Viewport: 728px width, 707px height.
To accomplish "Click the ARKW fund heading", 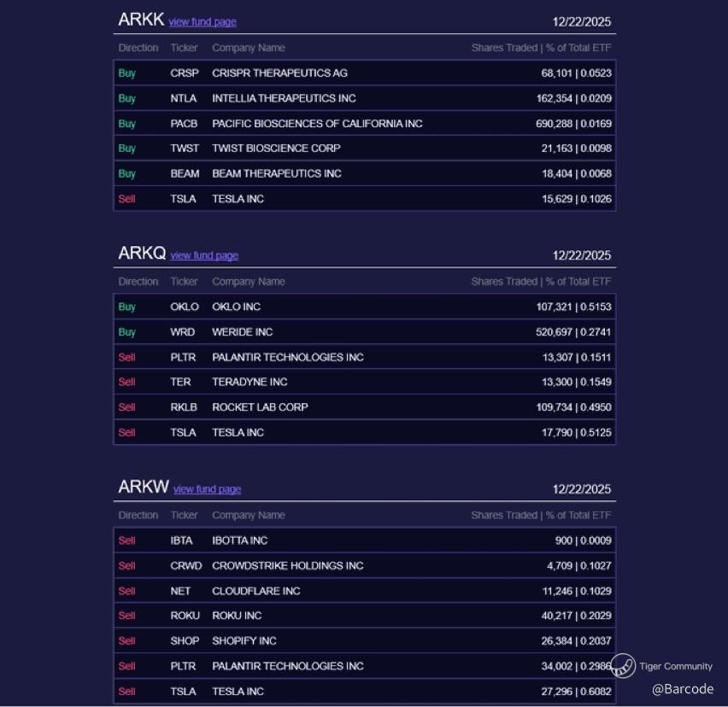I will (143, 487).
